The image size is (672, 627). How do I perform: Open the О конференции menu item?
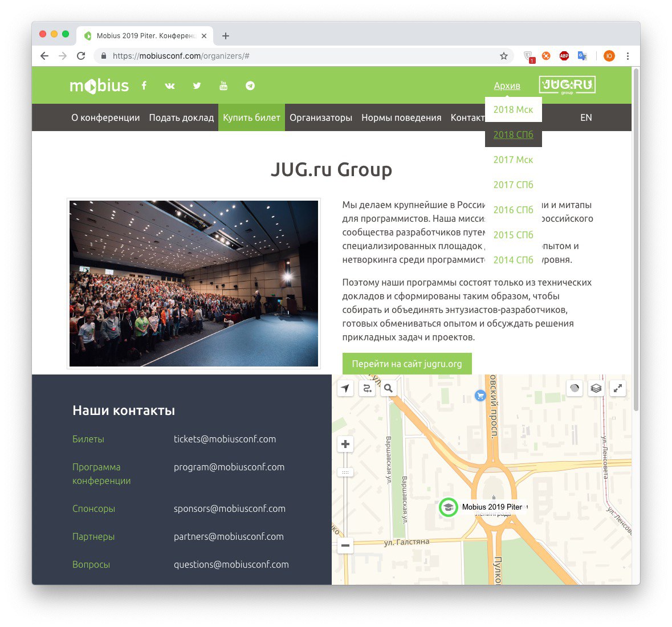coord(105,117)
